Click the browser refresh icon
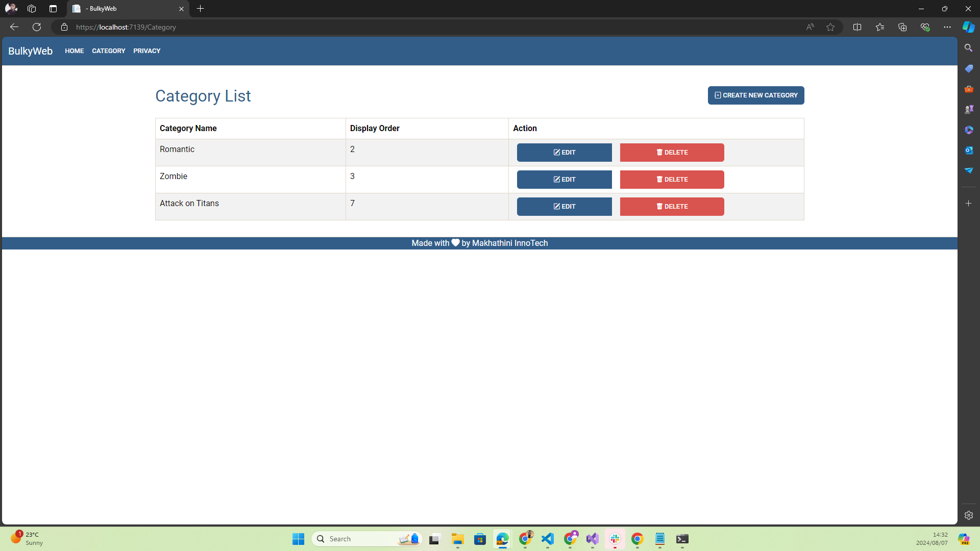Screen dimensions: 980x551 click(37, 27)
